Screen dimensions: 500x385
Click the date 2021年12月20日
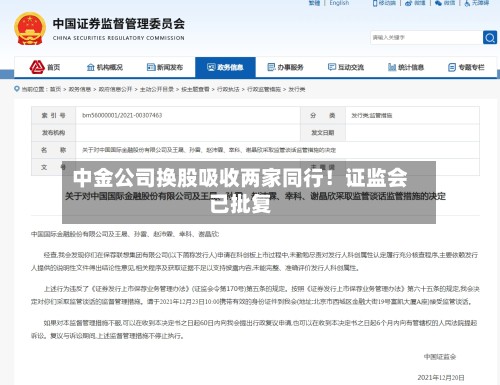point(441,377)
